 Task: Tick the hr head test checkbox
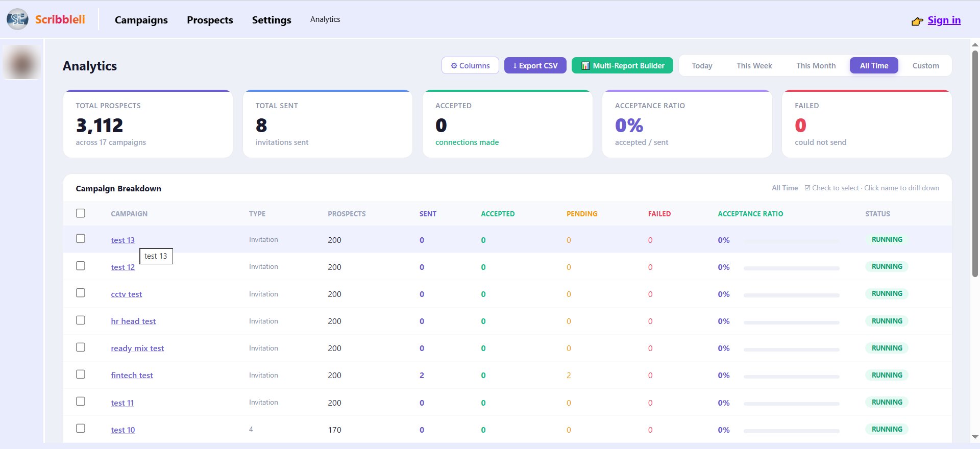[81, 320]
